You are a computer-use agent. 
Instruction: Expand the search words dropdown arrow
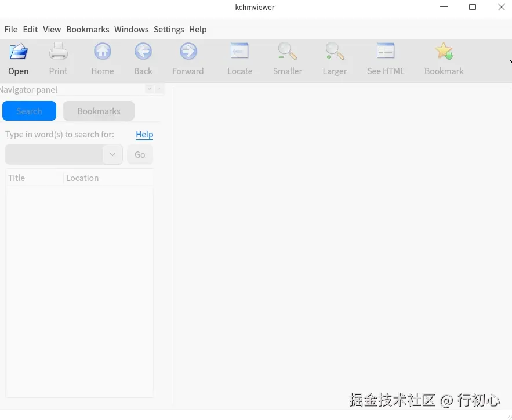pos(112,154)
